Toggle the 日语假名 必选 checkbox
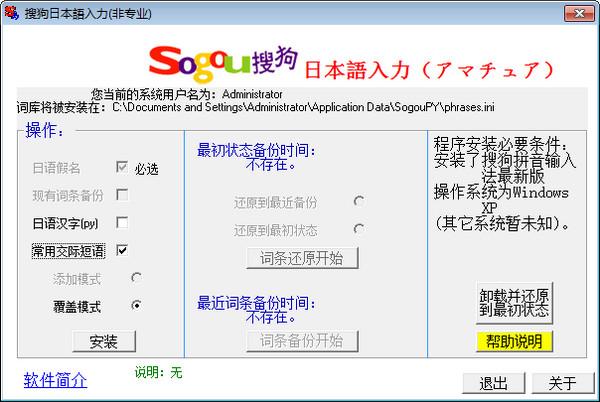The image size is (600, 402). pos(123,168)
